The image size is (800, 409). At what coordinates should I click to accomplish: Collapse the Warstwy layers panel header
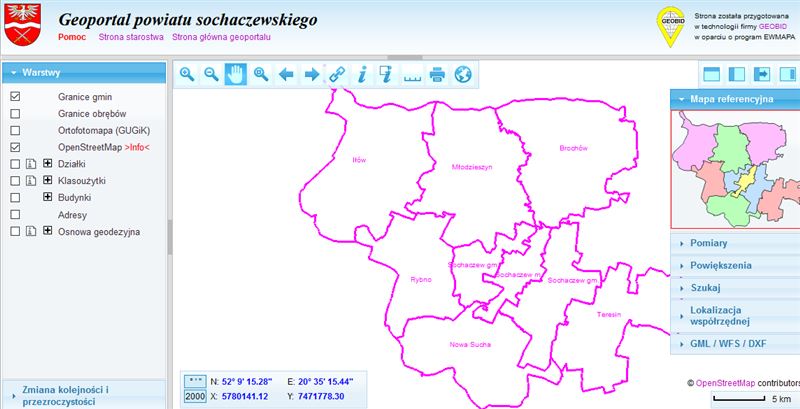click(x=82, y=73)
